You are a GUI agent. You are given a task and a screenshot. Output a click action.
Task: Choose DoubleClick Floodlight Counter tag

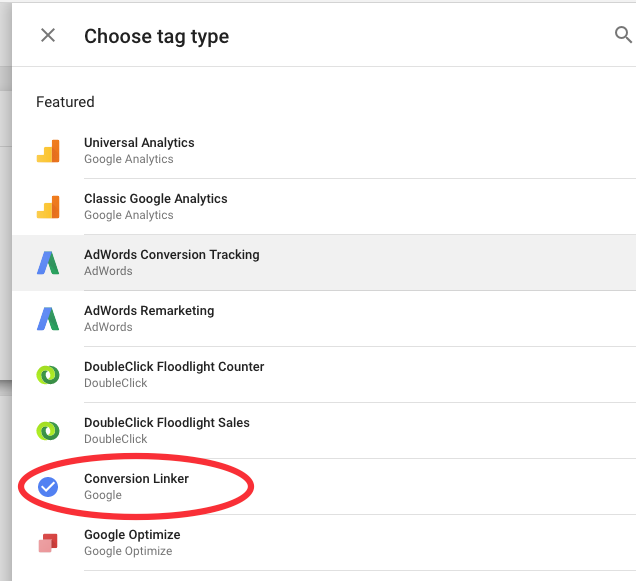click(324, 374)
